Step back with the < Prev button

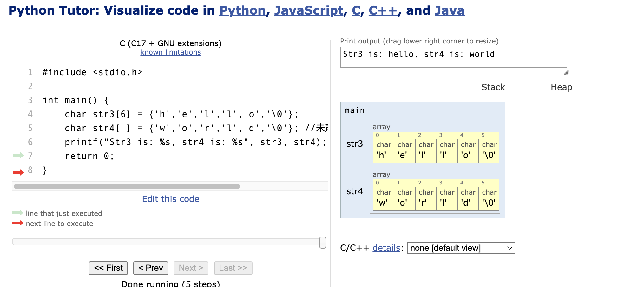click(x=151, y=268)
